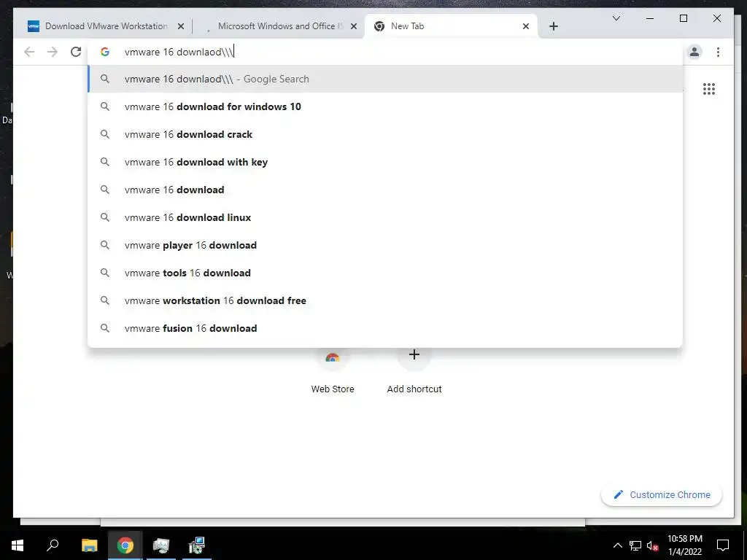Click the Add shortcut plus tile

414,371
